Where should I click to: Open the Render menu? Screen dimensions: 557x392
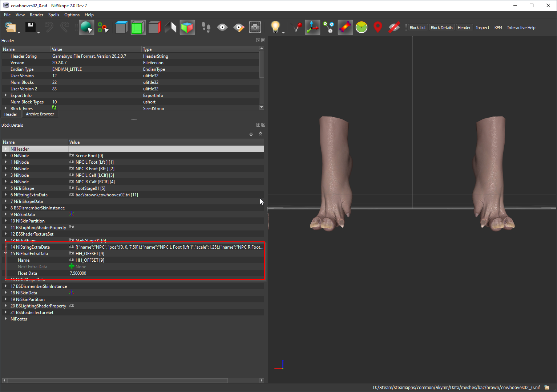point(36,15)
